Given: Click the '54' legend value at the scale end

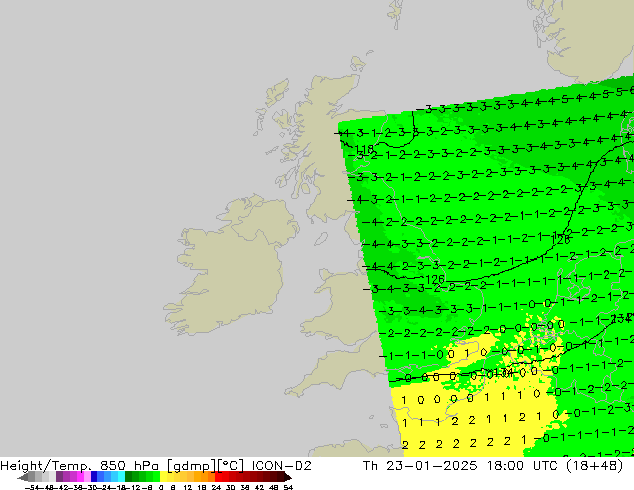Looking at the screenshot, I should 288,488.
